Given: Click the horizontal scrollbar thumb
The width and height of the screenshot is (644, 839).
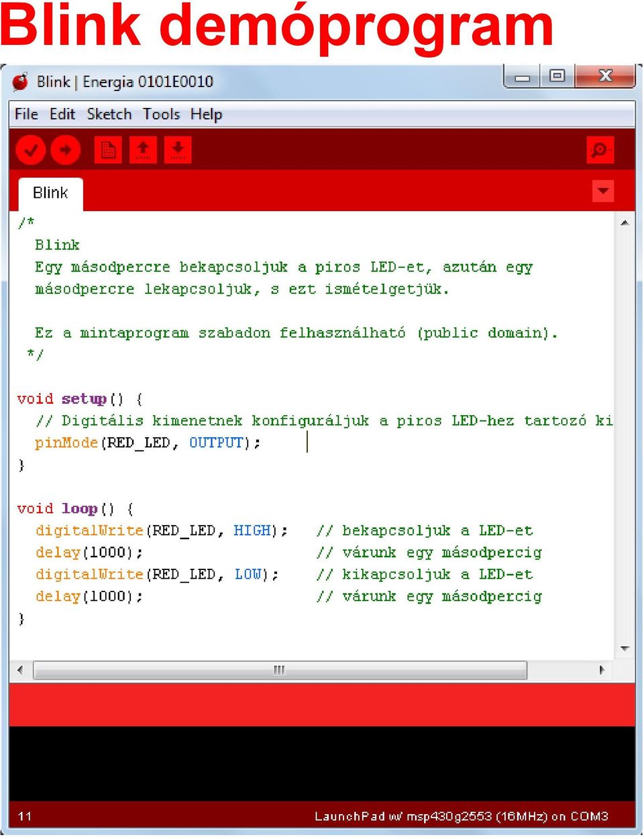Looking at the screenshot, I should point(280,669).
